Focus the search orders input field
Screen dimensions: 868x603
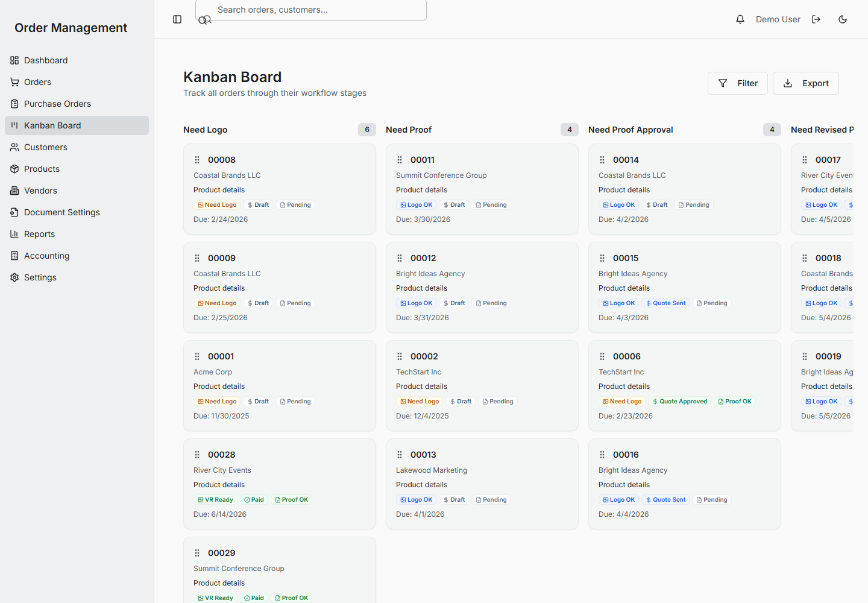[311, 10]
